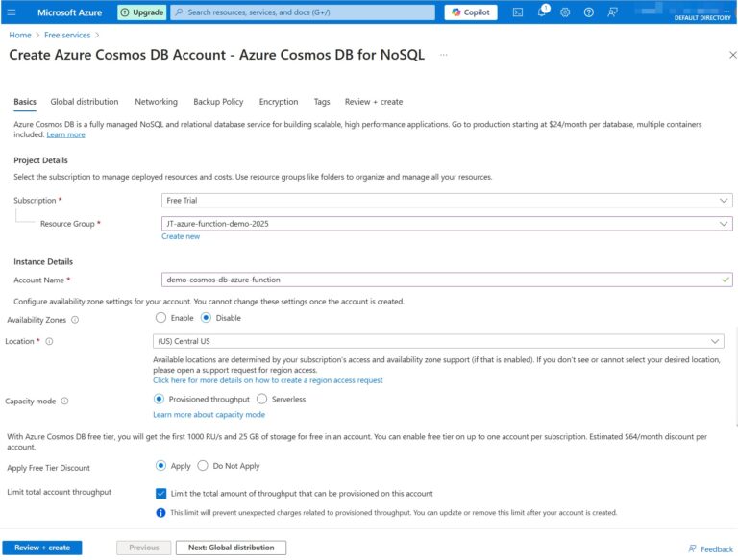Select Enable for Availability Zones

click(160, 318)
